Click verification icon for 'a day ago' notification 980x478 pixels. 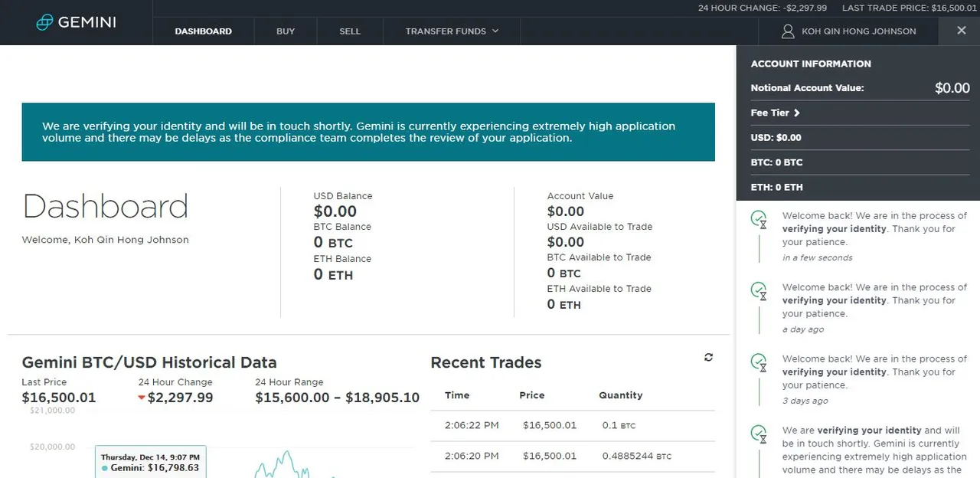759,291
